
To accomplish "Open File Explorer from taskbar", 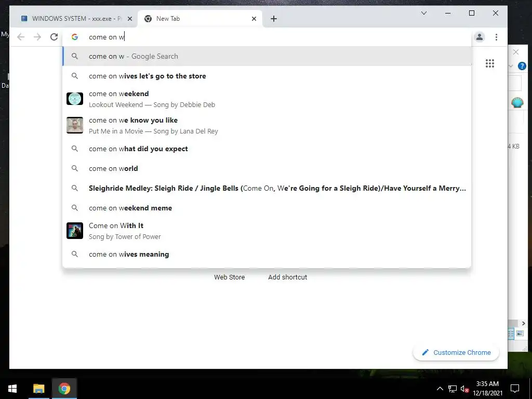I will point(38,389).
